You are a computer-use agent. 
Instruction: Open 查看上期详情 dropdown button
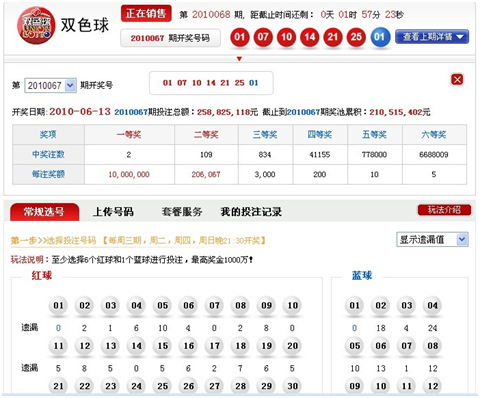click(432, 37)
